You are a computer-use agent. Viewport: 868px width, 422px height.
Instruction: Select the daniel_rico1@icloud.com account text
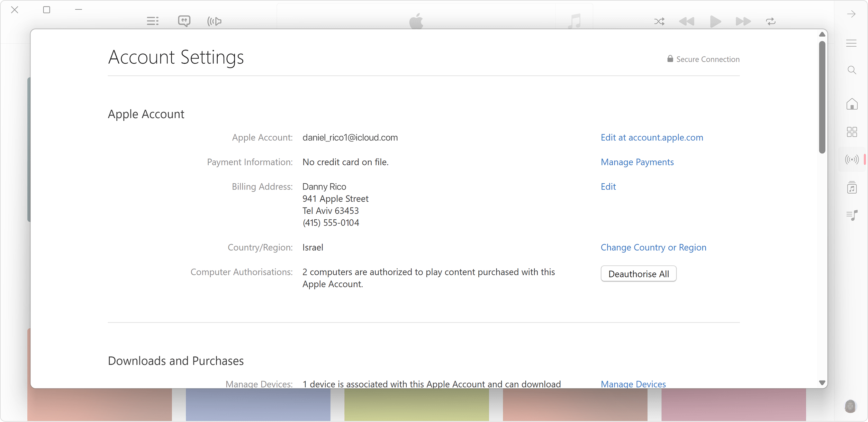pos(350,138)
